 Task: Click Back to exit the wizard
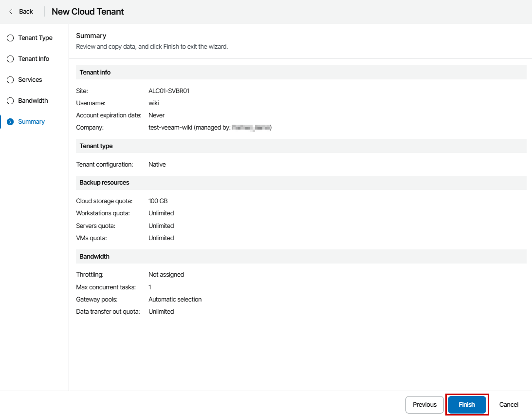pos(22,11)
